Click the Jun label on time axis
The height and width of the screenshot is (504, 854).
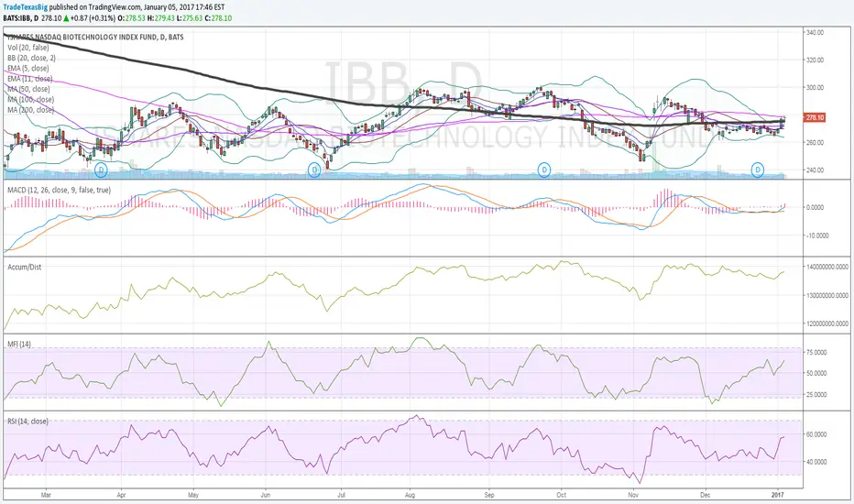(x=266, y=495)
